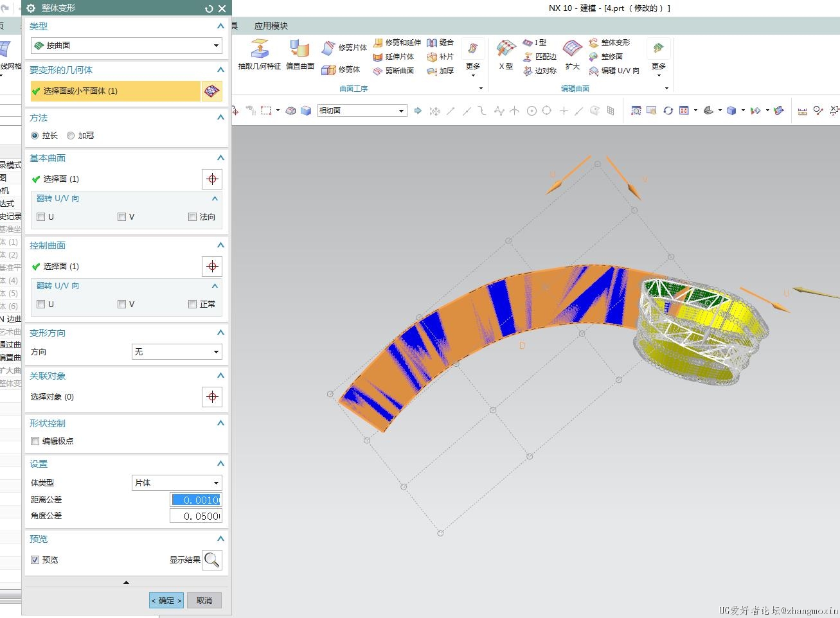Uncheck the 预览 checkbox
This screenshot has width=840, height=618.
click(35, 560)
